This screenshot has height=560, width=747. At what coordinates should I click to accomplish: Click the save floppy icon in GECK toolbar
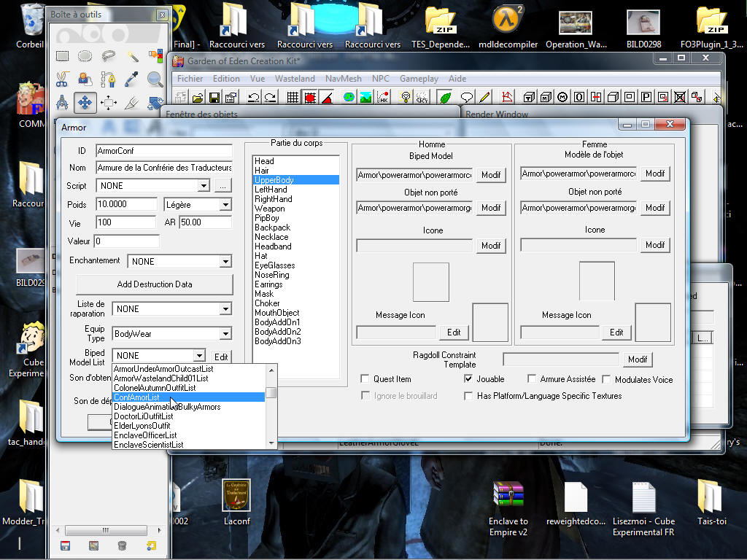214,98
